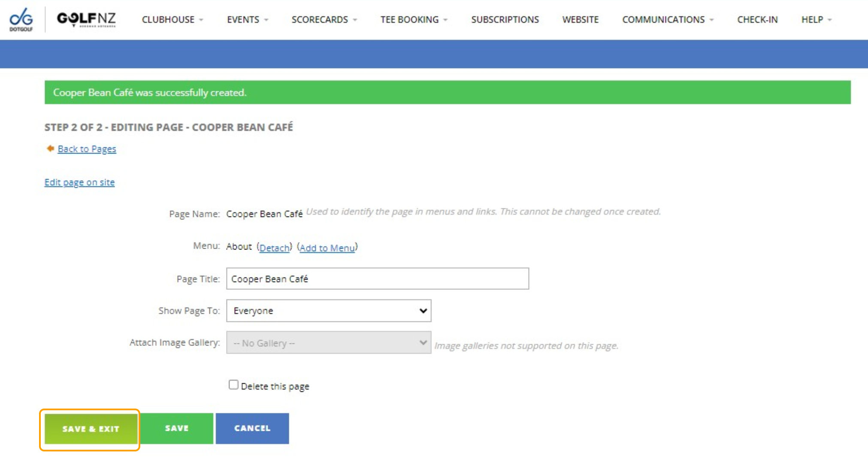Click the Attach Image Gallery dropdown
The height and width of the screenshot is (466, 868).
pos(329,343)
